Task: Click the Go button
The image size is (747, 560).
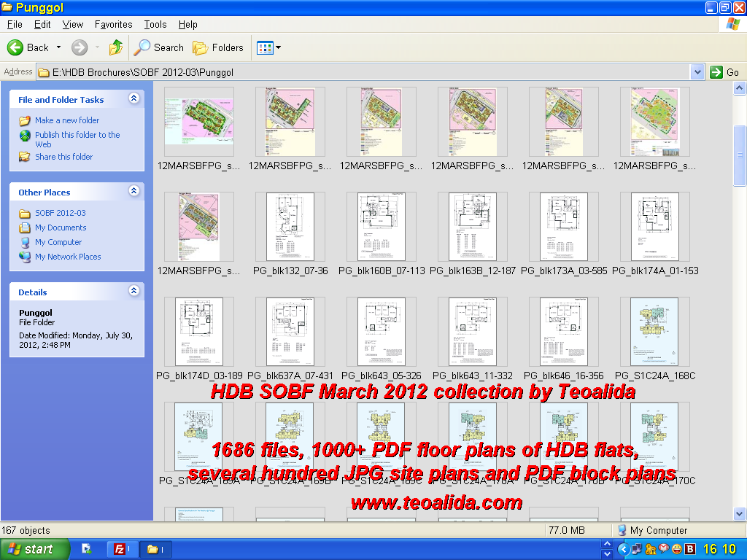Action: click(724, 72)
